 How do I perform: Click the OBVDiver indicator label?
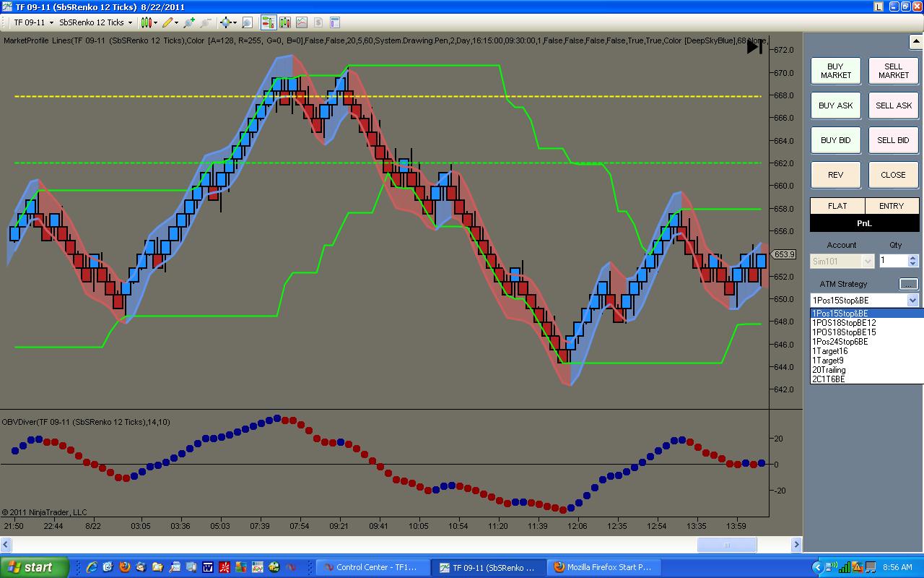pyautogui.click(x=86, y=422)
